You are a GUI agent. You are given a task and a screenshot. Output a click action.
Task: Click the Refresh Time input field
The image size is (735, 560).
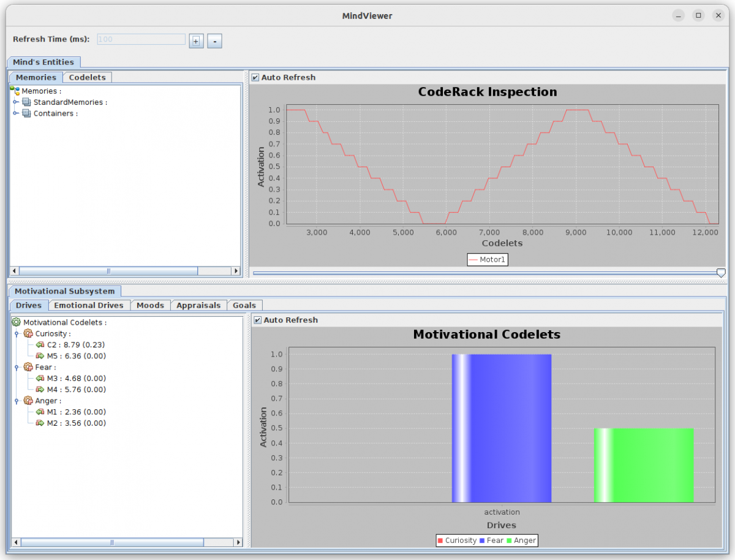click(141, 39)
